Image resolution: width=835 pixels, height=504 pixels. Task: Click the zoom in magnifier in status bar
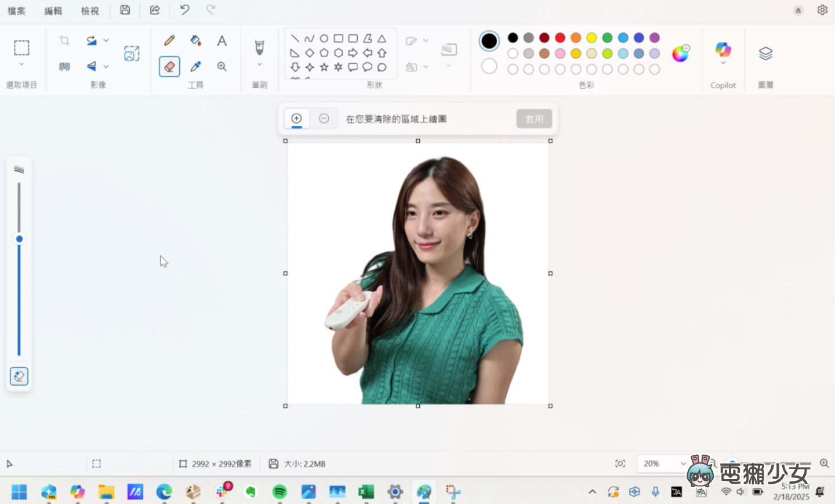click(x=824, y=463)
